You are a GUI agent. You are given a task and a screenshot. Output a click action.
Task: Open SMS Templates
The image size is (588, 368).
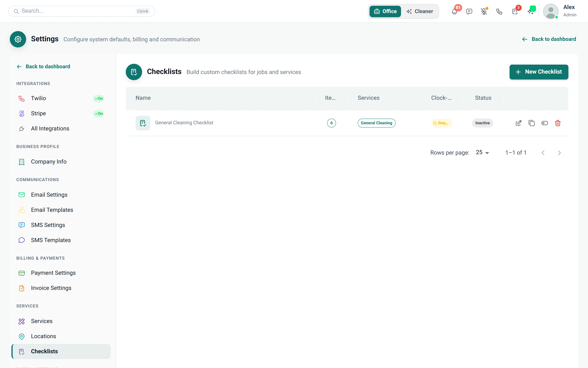(61, 240)
